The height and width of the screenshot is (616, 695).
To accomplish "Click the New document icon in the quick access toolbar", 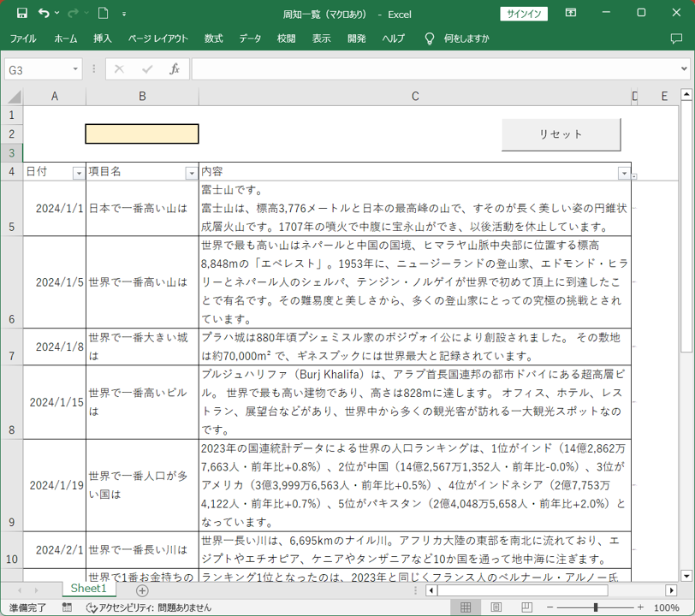I will (103, 14).
